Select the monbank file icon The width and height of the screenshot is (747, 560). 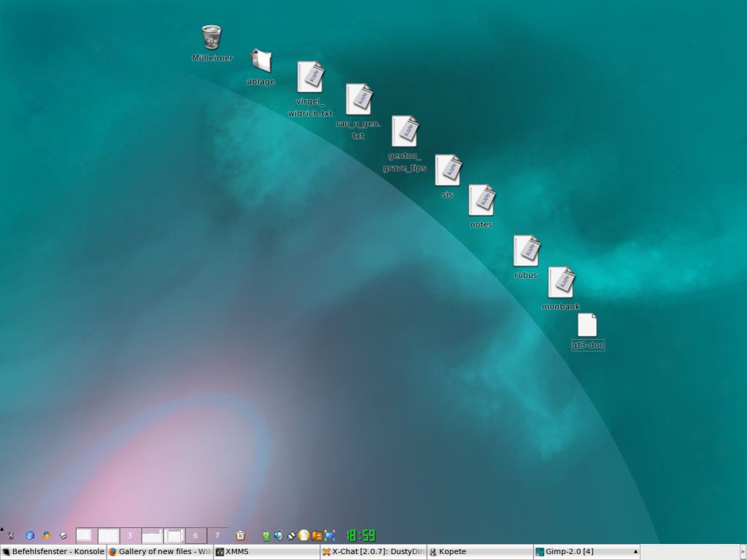click(x=561, y=282)
